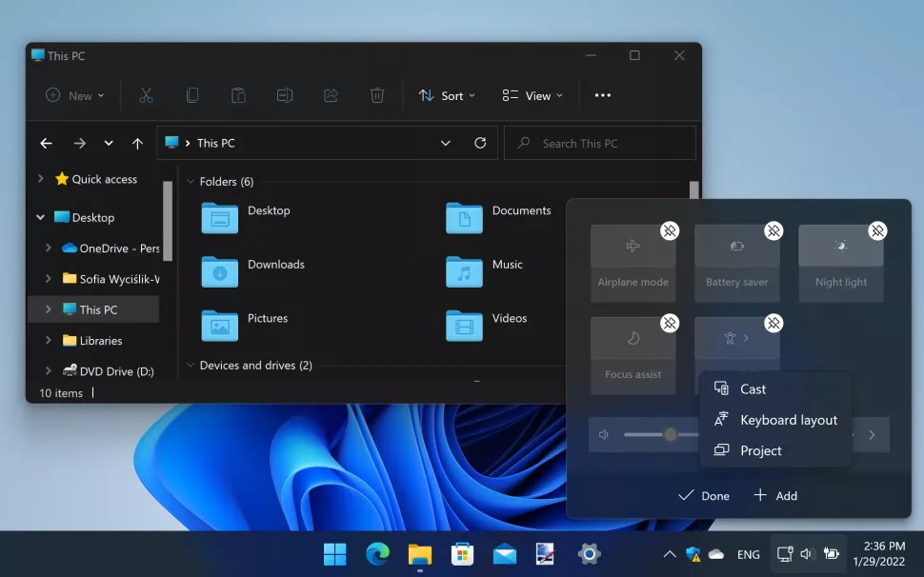Click the speaker icon beside volume slider
The width and height of the screenshot is (924, 577).
pos(603,434)
